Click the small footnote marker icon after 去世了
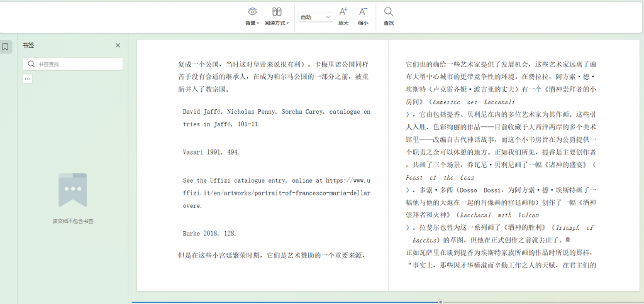 (568, 239)
